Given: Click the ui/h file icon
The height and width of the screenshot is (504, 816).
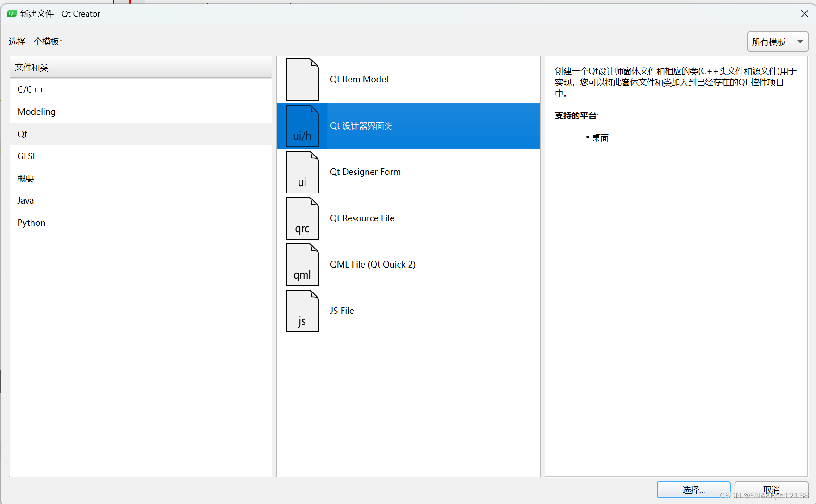Looking at the screenshot, I should pos(302,126).
